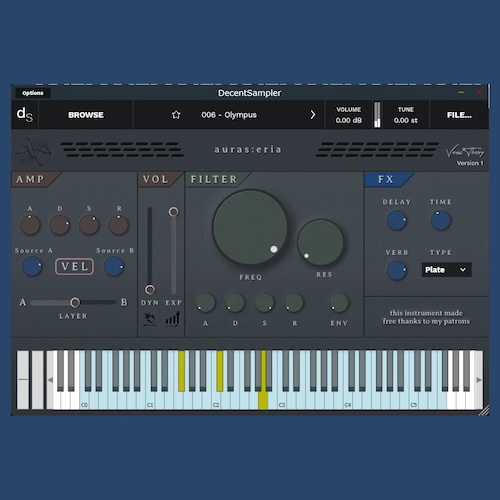Click the window resize grip corner

click(484, 410)
